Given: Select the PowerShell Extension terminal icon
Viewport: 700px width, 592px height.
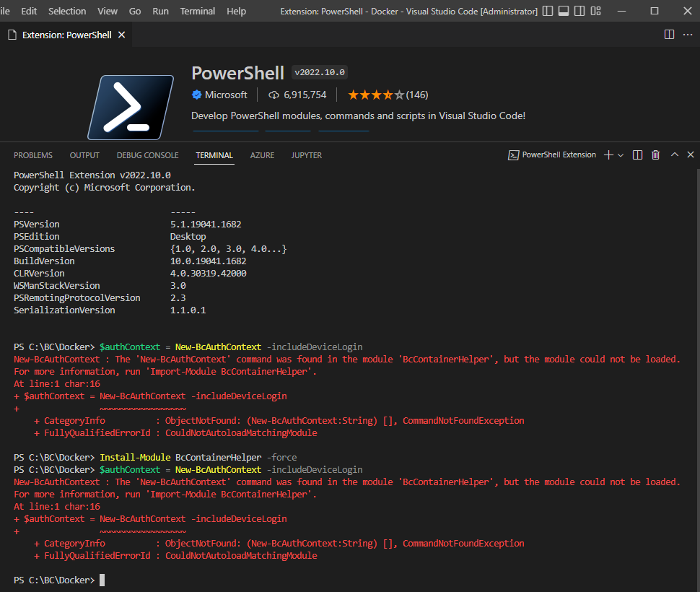Looking at the screenshot, I should click(515, 154).
